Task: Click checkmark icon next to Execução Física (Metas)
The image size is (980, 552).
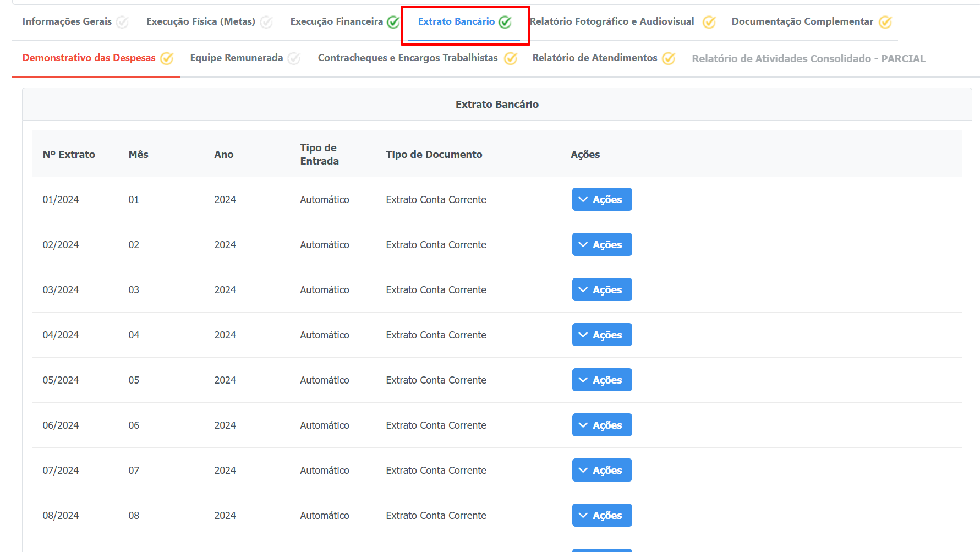Action: click(x=266, y=22)
